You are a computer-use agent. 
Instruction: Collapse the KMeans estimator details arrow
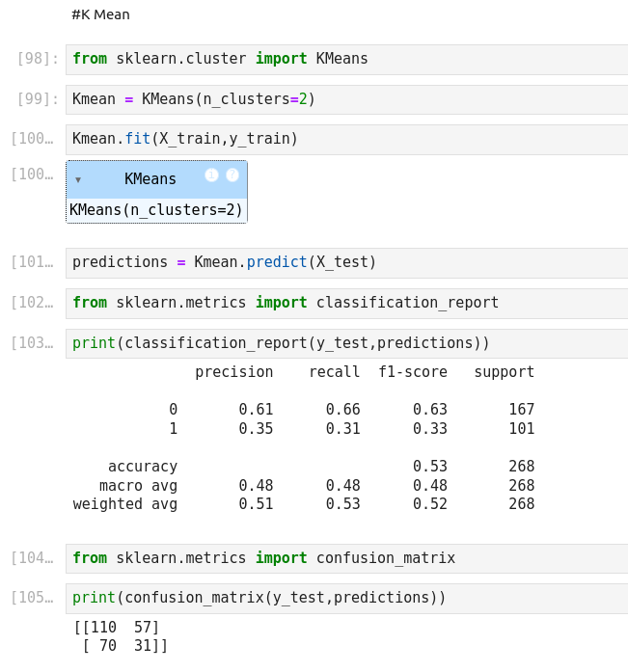point(78,179)
